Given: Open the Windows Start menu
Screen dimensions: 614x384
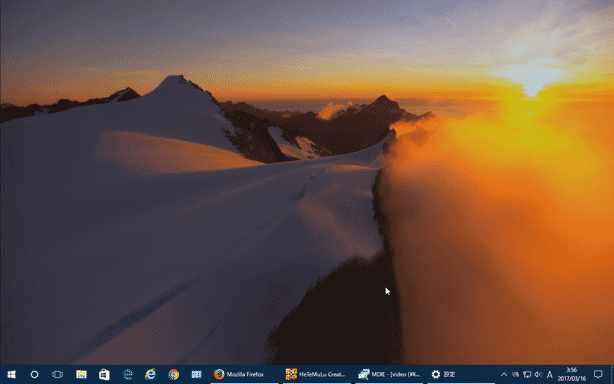Looking at the screenshot, I should coord(11,375).
